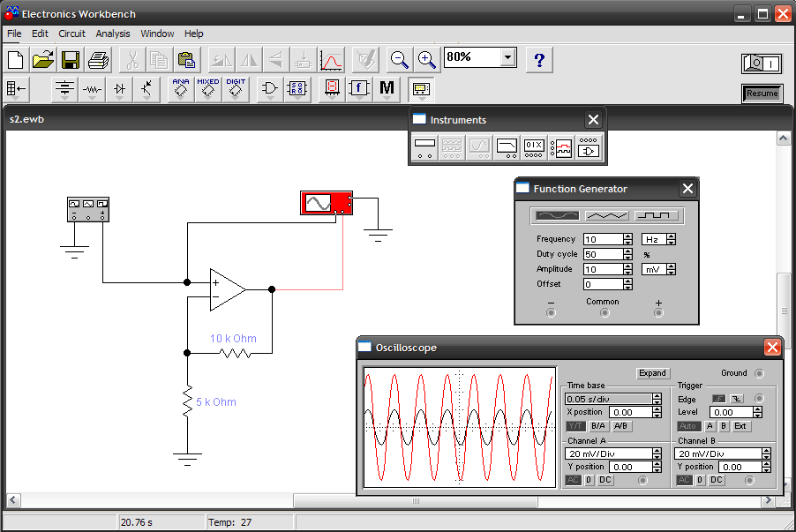Open a circuit file with the folder icon

[43, 60]
